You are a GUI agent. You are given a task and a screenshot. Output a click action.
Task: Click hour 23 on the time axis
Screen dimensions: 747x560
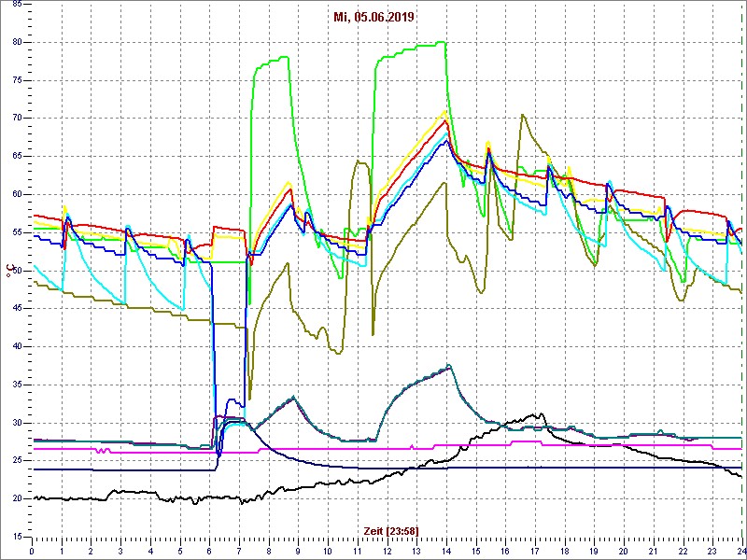(x=712, y=552)
